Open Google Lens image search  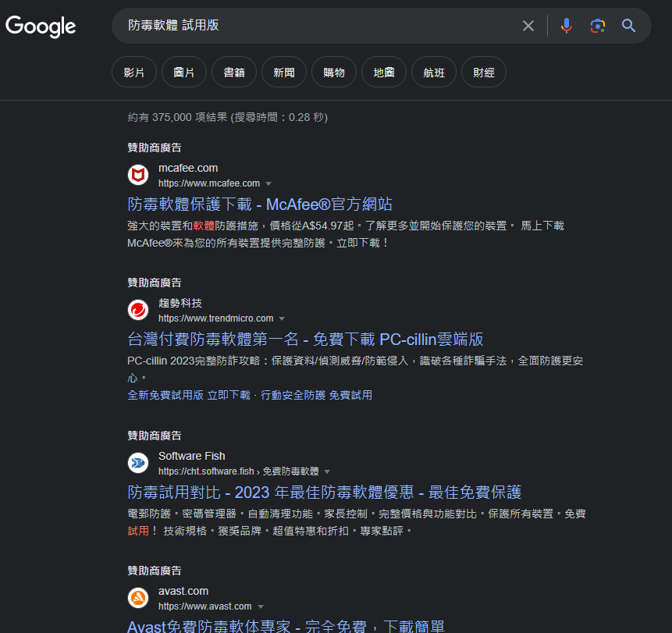[x=597, y=26]
